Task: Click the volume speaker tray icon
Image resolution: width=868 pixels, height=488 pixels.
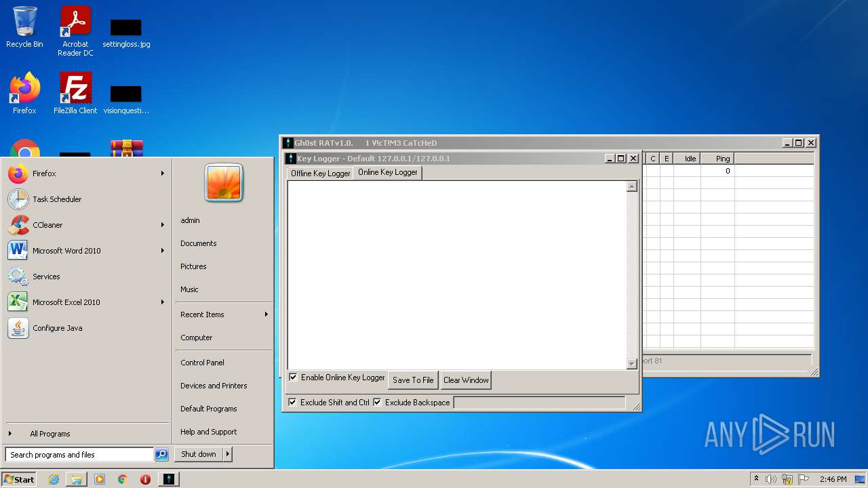Action: click(x=771, y=479)
